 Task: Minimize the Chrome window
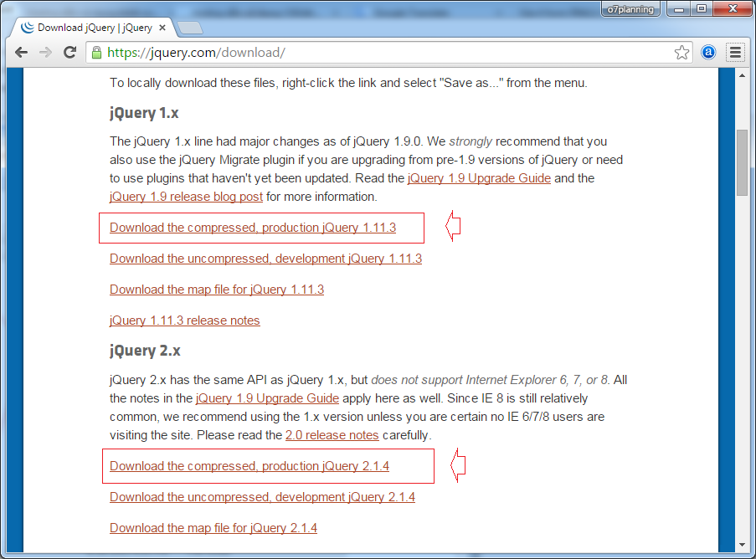click(x=679, y=8)
